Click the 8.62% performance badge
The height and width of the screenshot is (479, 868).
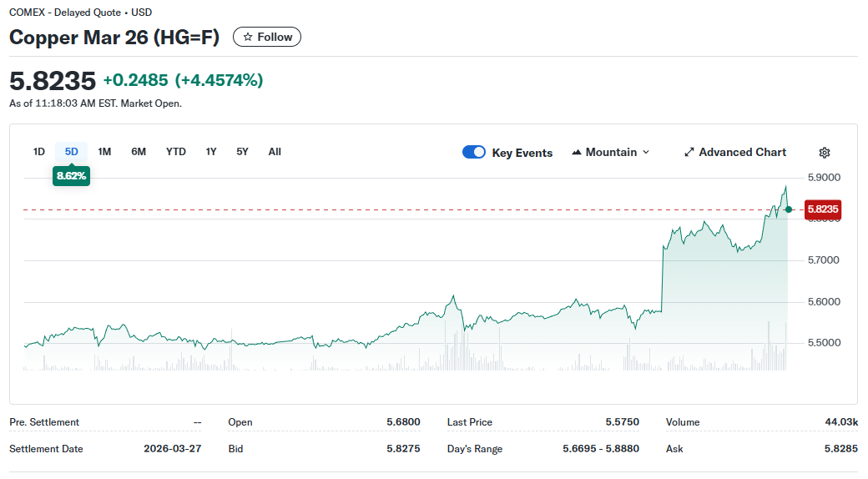[72, 176]
